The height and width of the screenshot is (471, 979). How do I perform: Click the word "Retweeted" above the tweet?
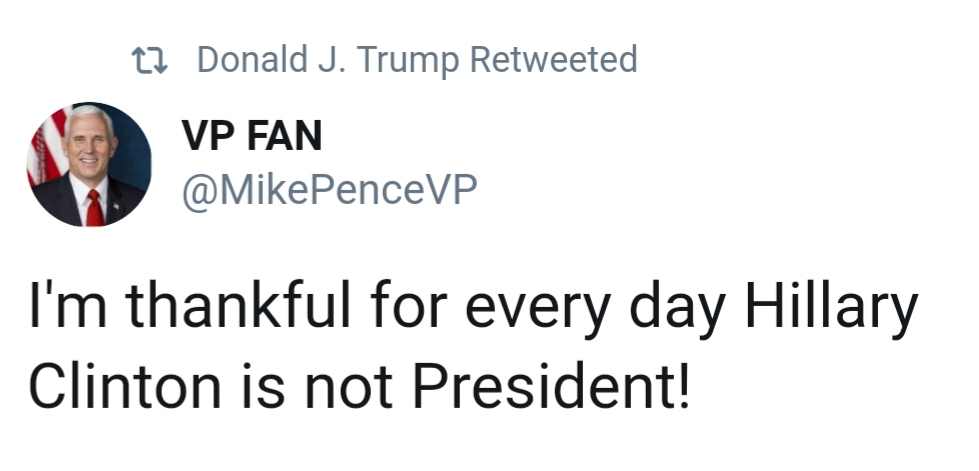pyautogui.click(x=552, y=60)
